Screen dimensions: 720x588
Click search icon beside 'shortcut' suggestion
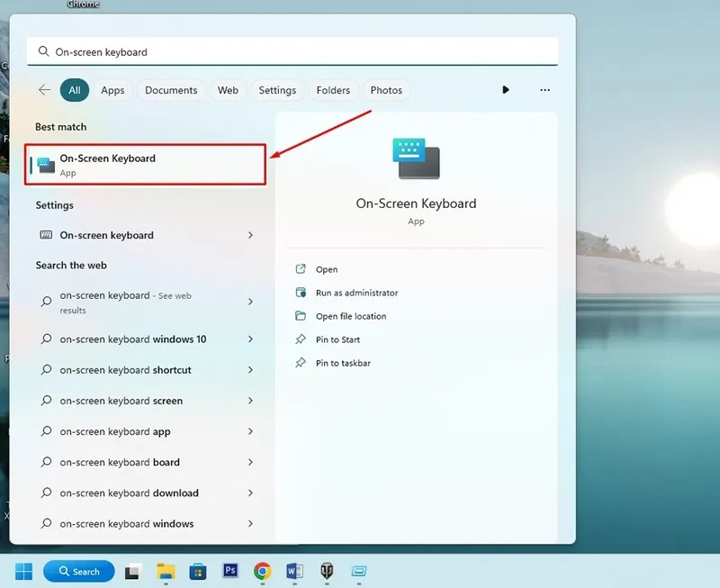pyautogui.click(x=47, y=370)
